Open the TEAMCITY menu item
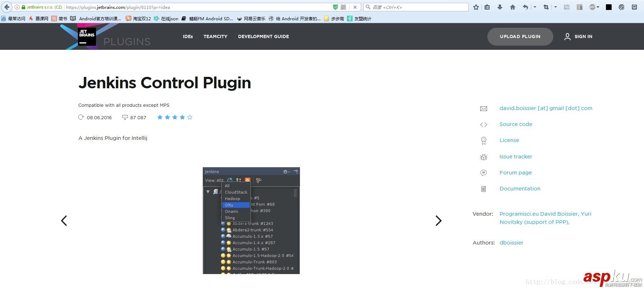The height and width of the screenshot is (289, 644). (215, 36)
